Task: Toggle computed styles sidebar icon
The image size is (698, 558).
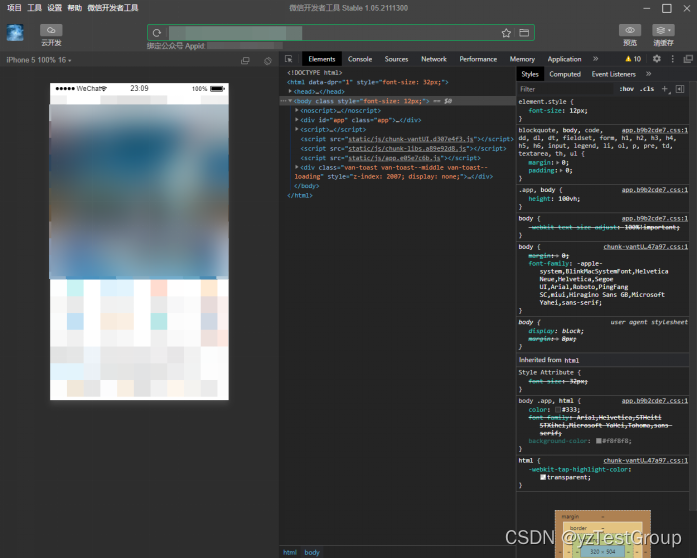Action: coord(680,89)
